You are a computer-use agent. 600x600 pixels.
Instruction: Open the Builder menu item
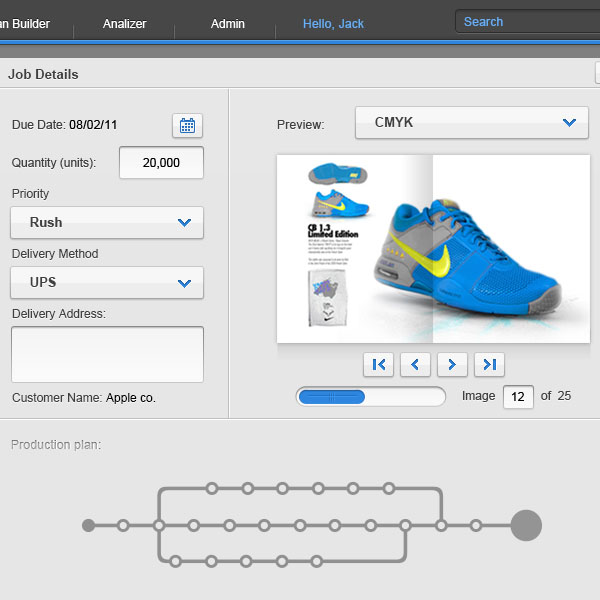tap(25, 24)
